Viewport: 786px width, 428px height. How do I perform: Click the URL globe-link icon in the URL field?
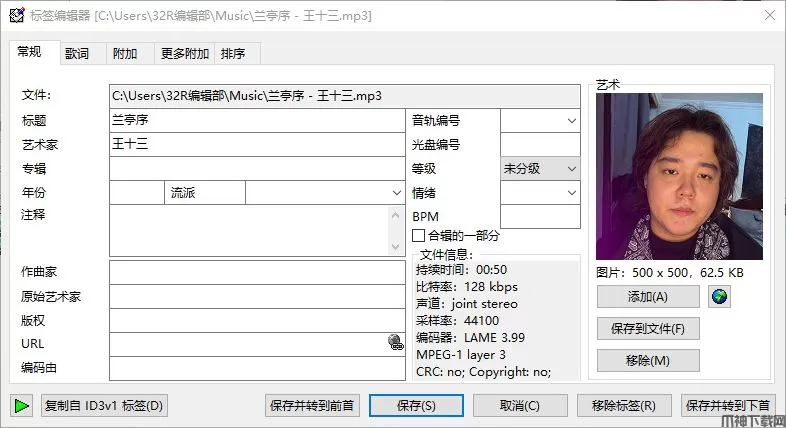[x=396, y=342]
